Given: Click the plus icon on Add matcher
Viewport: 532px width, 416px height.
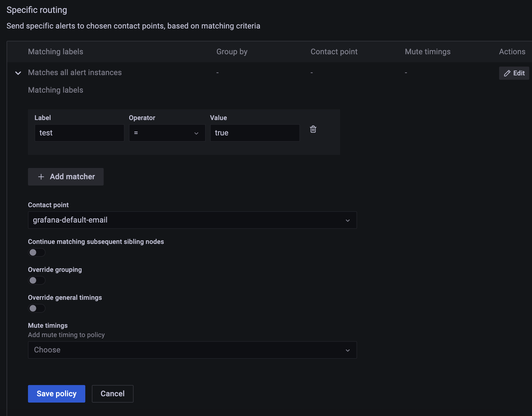Looking at the screenshot, I should pos(41,177).
